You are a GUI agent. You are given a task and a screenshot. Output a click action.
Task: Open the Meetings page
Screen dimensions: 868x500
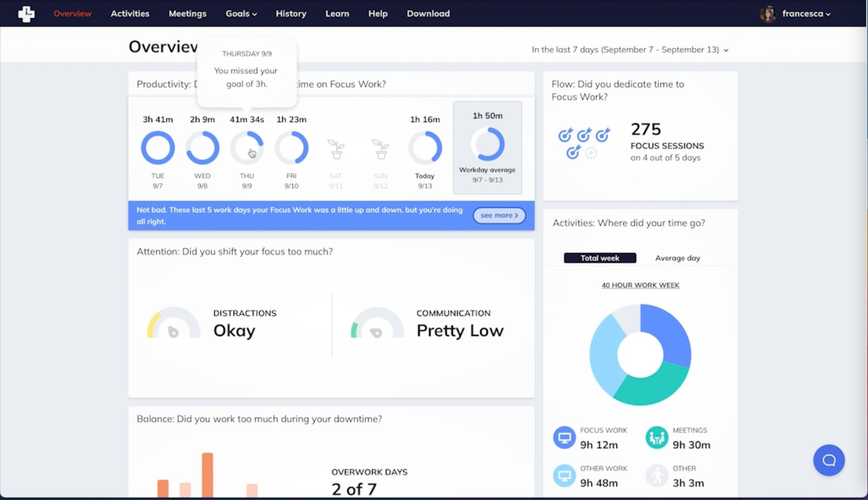pos(188,13)
